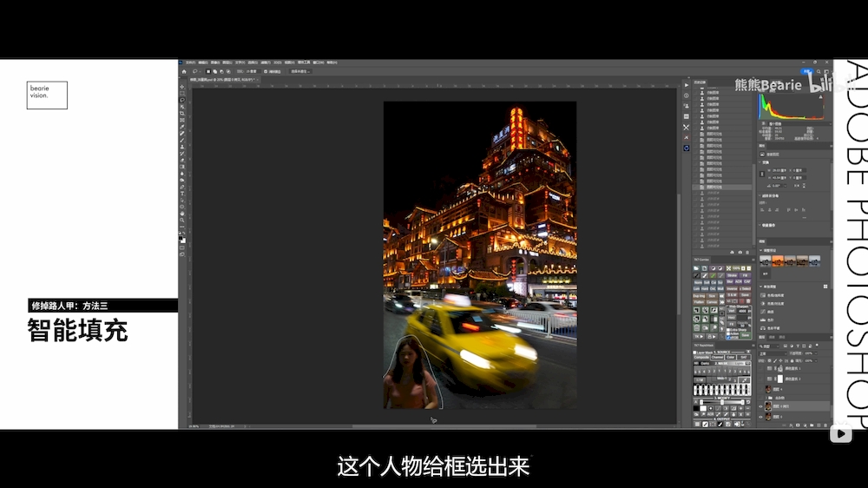The height and width of the screenshot is (488, 868).
Task: Click the Fill button in TK7 Combo
Action: (745, 275)
